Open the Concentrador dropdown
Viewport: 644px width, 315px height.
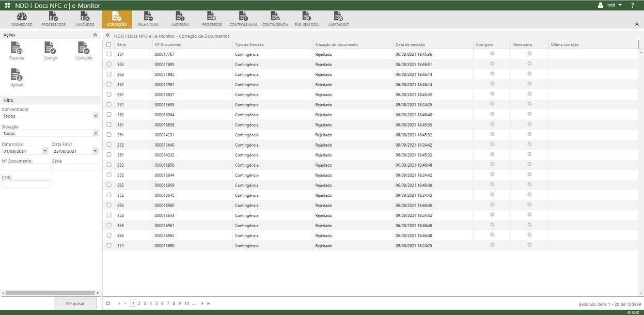[95, 116]
